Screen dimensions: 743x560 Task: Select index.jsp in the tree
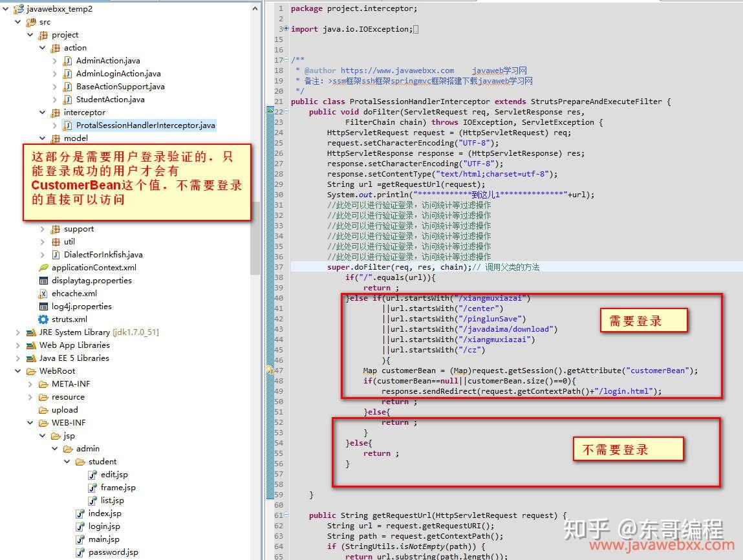pyautogui.click(x=105, y=513)
